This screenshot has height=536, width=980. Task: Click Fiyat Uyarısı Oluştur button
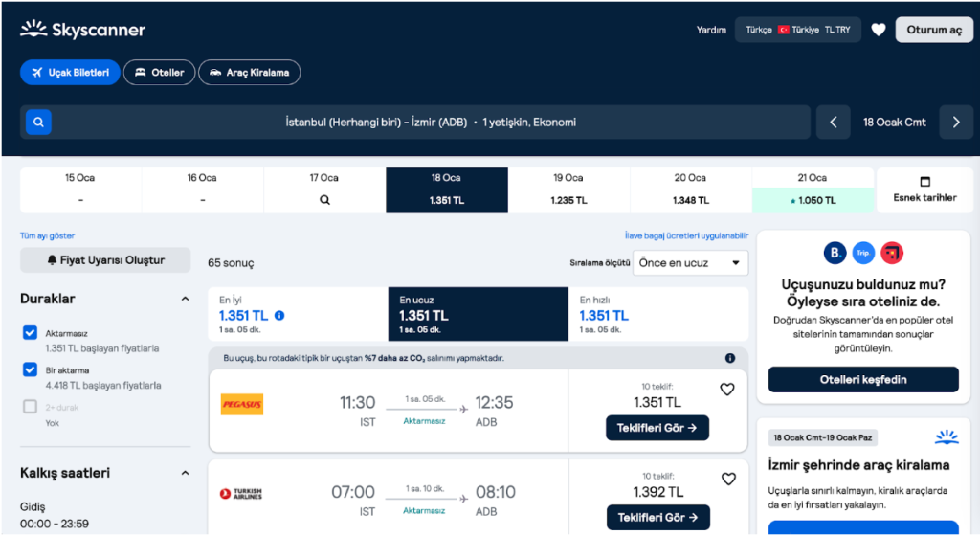(x=105, y=260)
